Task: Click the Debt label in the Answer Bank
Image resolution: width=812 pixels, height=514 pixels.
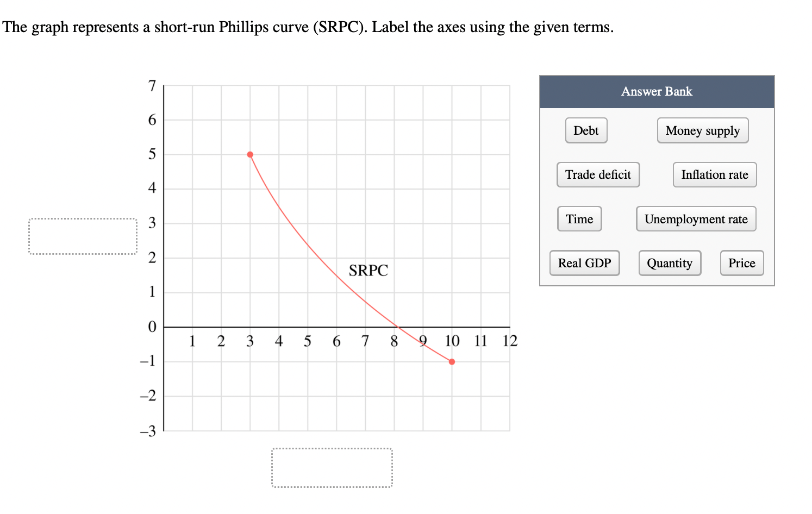Action: point(586,130)
